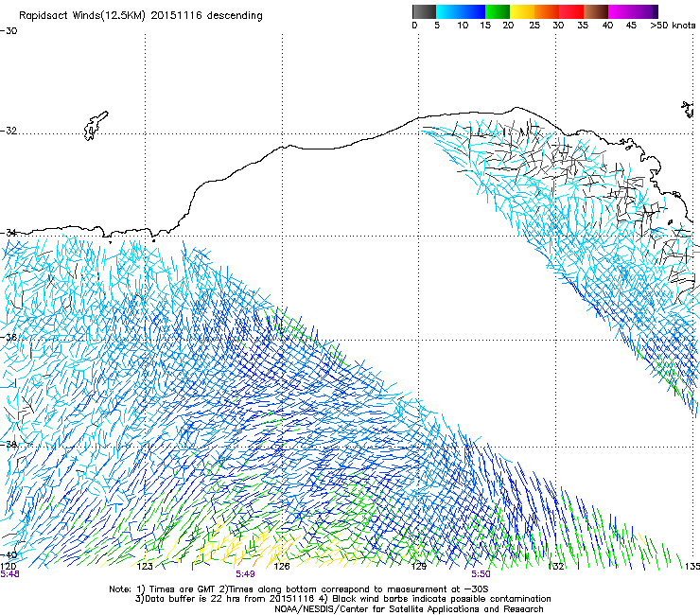Click the island outline near -32 latitude at left
Image resolution: width=700 pixels, height=615 pixels.
96,126
